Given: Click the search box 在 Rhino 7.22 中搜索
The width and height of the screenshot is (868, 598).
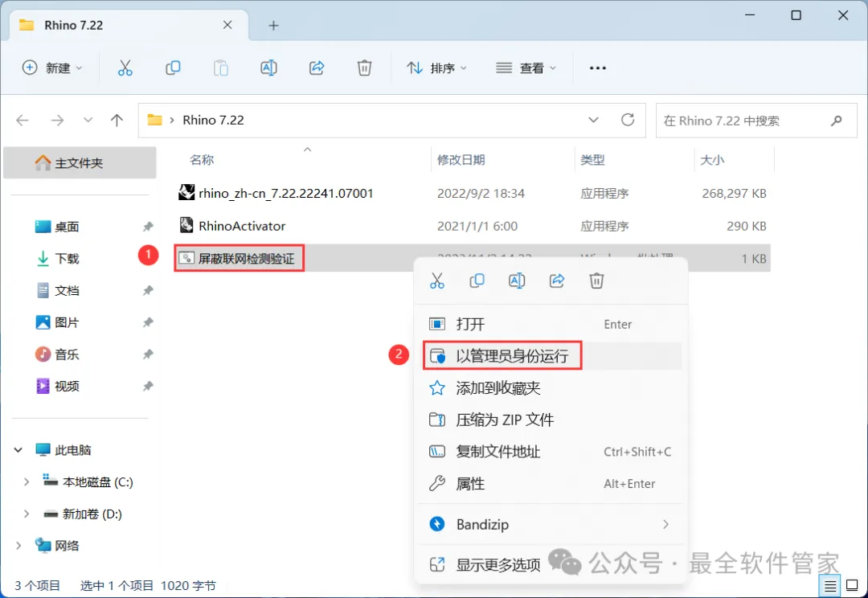Looking at the screenshot, I should coord(756,120).
